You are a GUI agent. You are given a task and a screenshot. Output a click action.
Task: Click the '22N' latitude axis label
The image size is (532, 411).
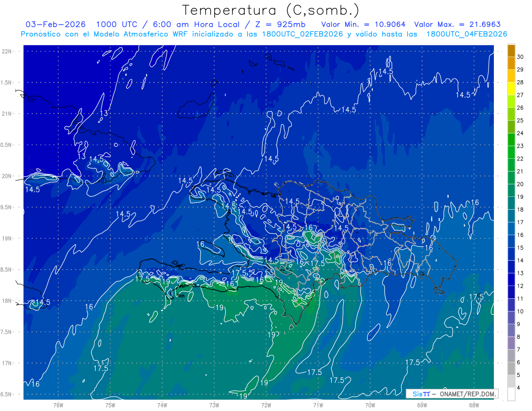click(x=7, y=51)
